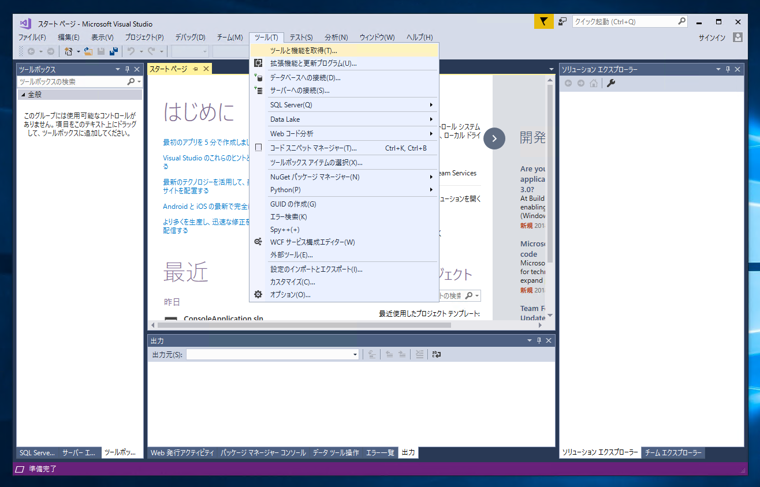Click the Visual Studio logo in title bar
This screenshot has height=487, width=760.
pos(25,23)
